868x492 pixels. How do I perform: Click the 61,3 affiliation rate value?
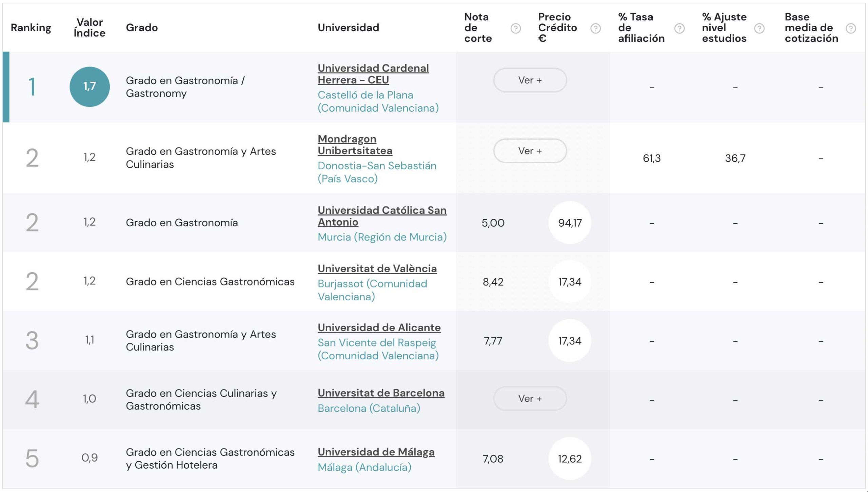click(652, 158)
